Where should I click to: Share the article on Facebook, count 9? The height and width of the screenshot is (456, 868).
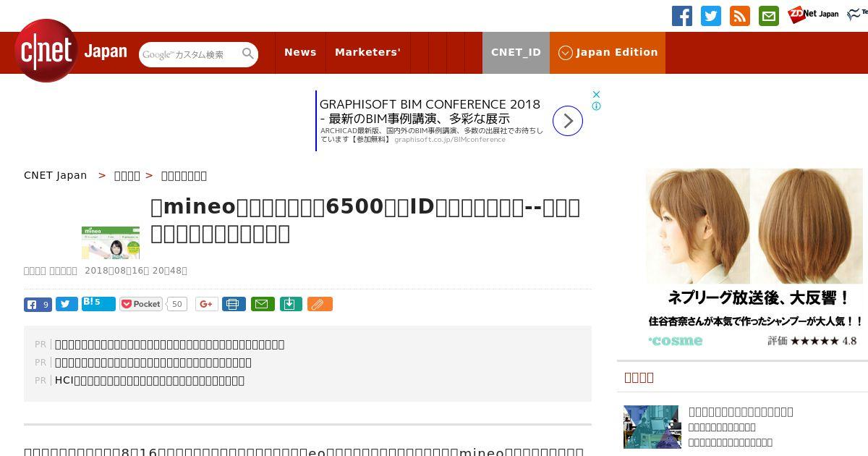pos(38,304)
